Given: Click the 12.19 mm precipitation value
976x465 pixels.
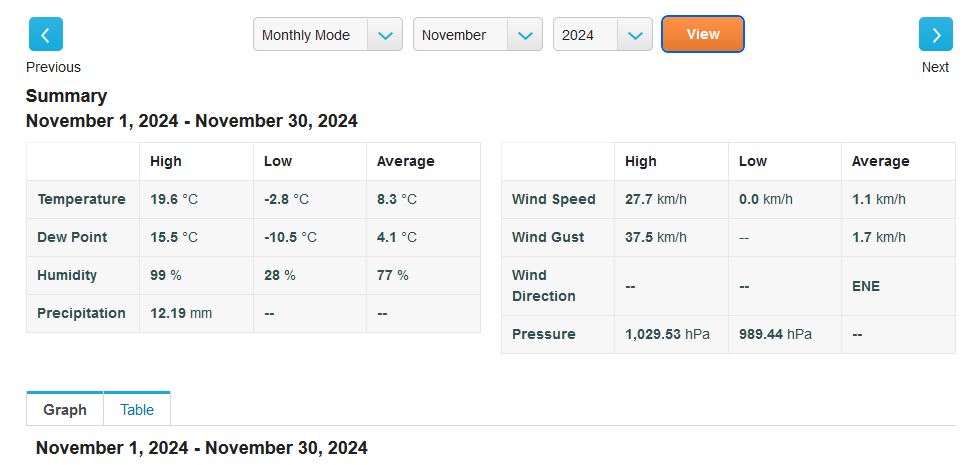Looking at the screenshot, I should coord(181,313).
